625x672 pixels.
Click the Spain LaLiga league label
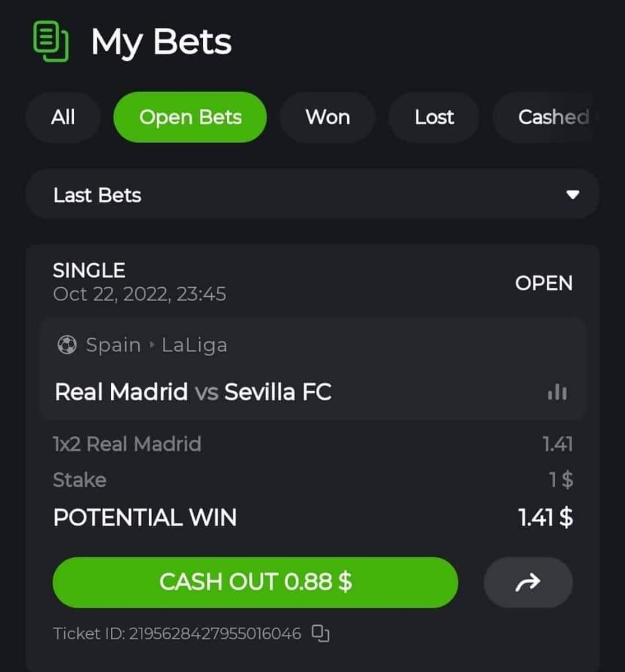click(156, 345)
